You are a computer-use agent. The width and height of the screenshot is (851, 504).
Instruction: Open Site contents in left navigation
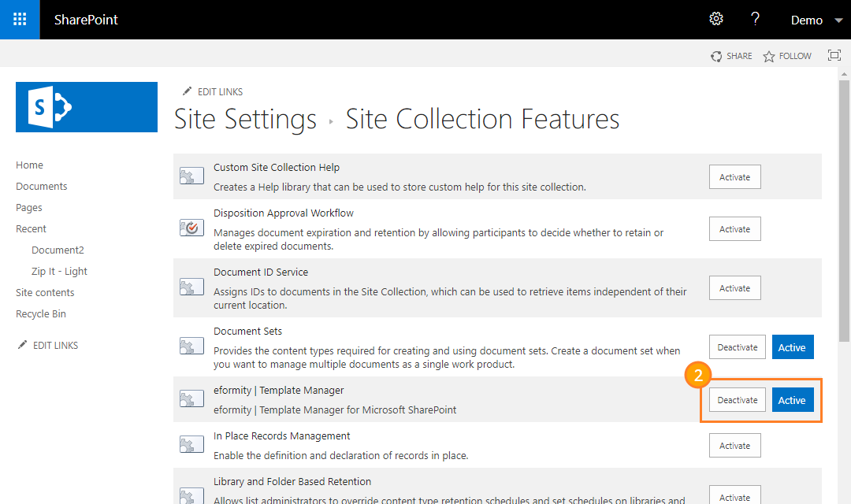[x=45, y=292]
